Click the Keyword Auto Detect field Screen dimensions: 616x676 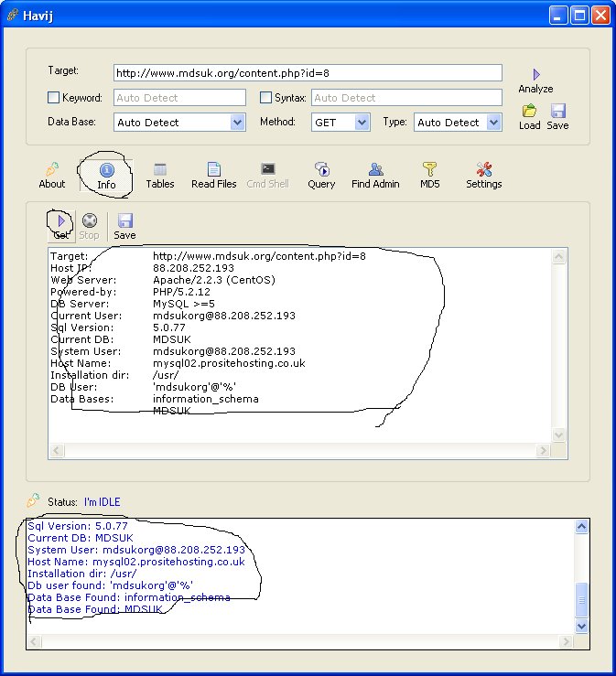click(180, 98)
